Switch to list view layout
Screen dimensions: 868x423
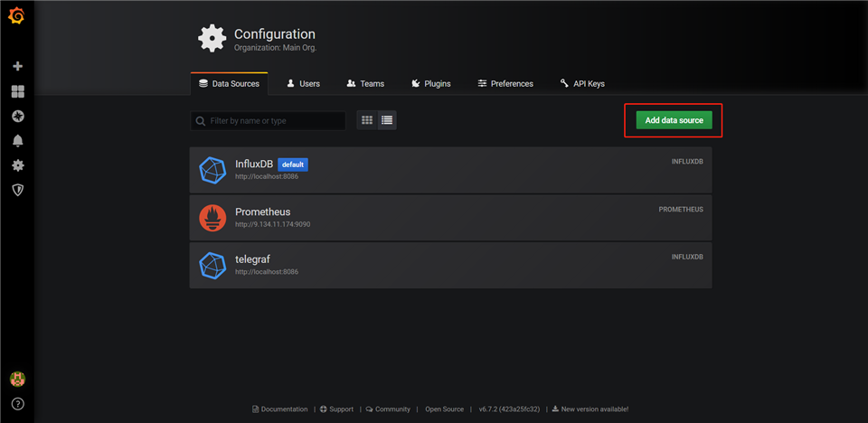[x=387, y=120]
